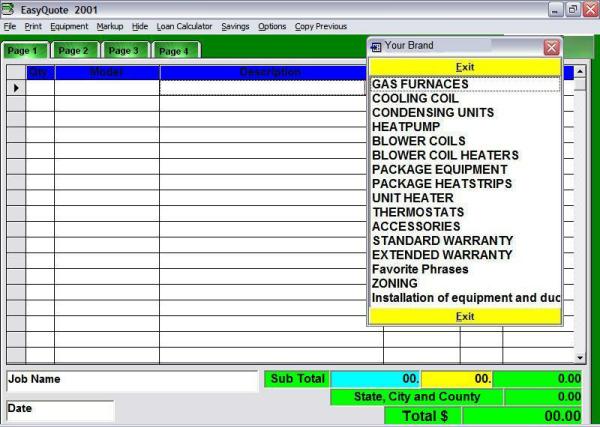
Task: Select PACKAGE HEATSTRIPS in the list
Action: pyautogui.click(x=465, y=183)
